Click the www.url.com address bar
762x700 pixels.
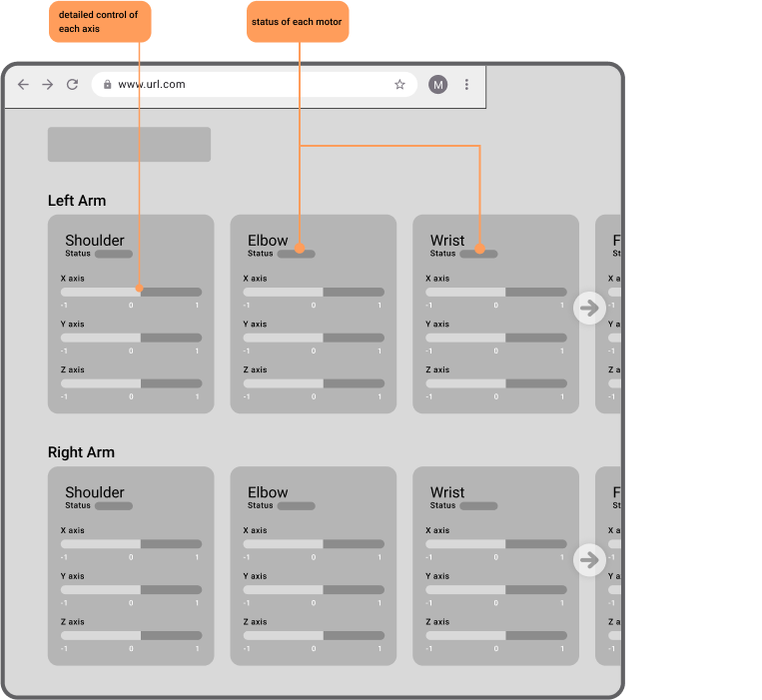254,85
